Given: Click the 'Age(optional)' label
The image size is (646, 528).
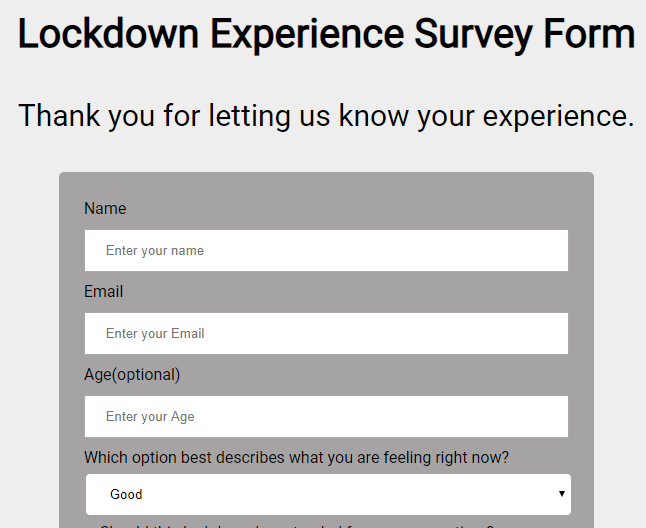Looking at the screenshot, I should click(132, 375).
